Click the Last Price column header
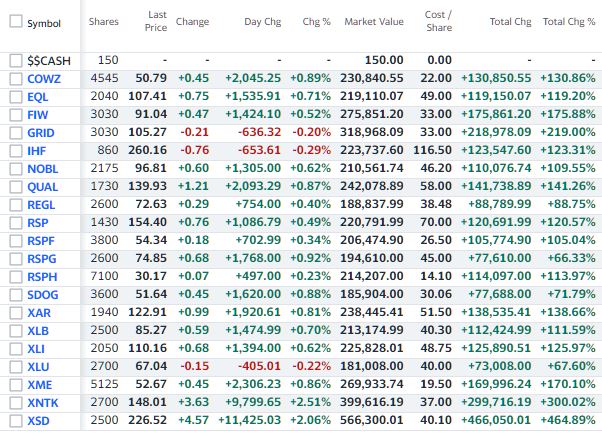The height and width of the screenshot is (433, 602). [156, 21]
